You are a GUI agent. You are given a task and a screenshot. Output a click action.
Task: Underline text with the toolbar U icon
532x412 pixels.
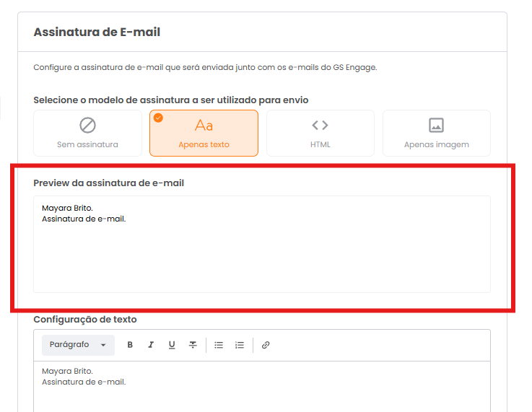click(x=172, y=345)
